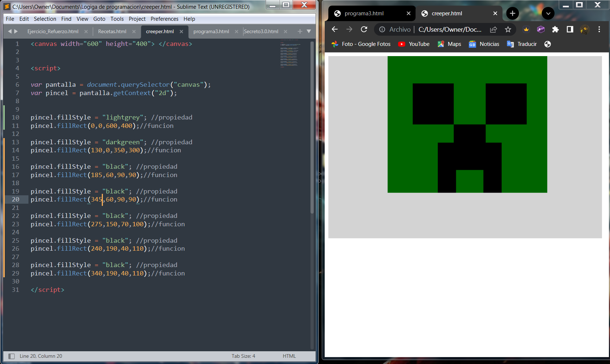Click the browser address bar URL
Viewport: 610px width, 364px height.
tap(450, 30)
